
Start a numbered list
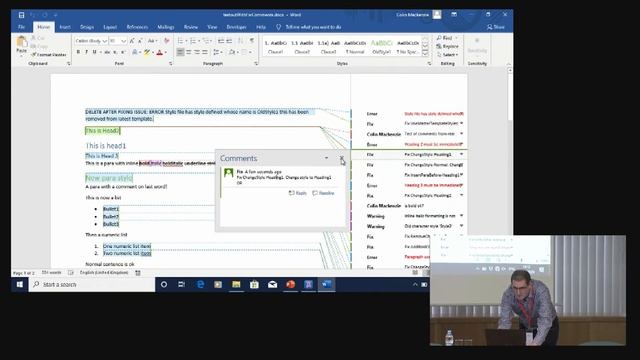(x=194, y=41)
